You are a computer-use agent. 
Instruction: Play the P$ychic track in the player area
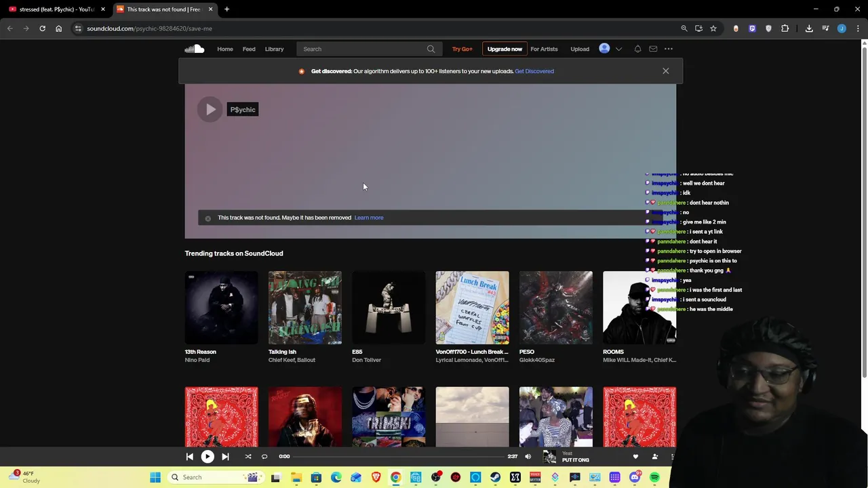coord(210,110)
